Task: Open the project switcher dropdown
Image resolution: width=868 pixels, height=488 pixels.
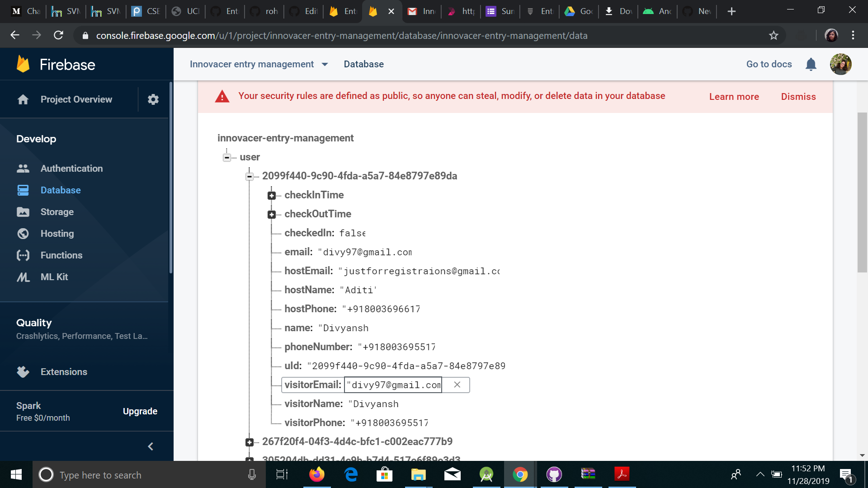Action: click(325, 64)
